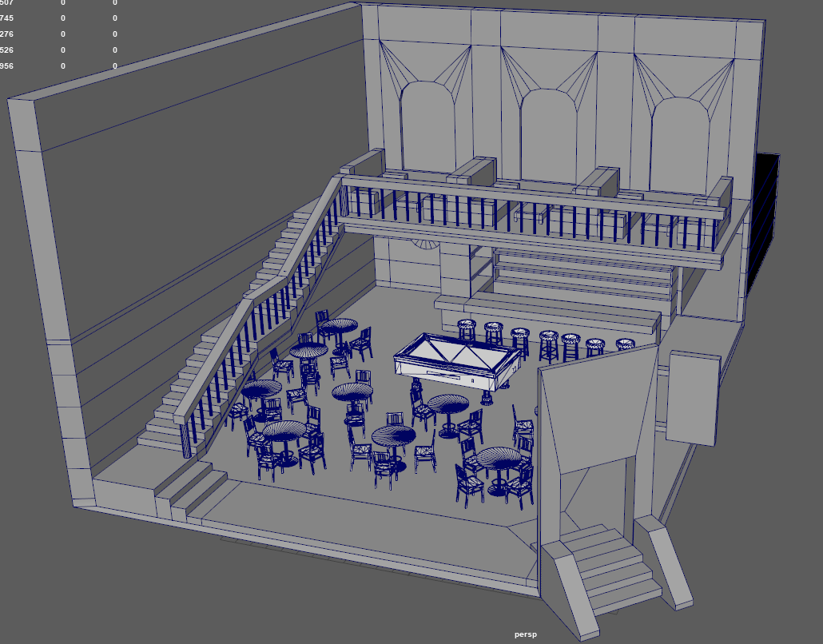Select the balcony railing handrail
This screenshot has width=823, height=644.
coord(533,197)
